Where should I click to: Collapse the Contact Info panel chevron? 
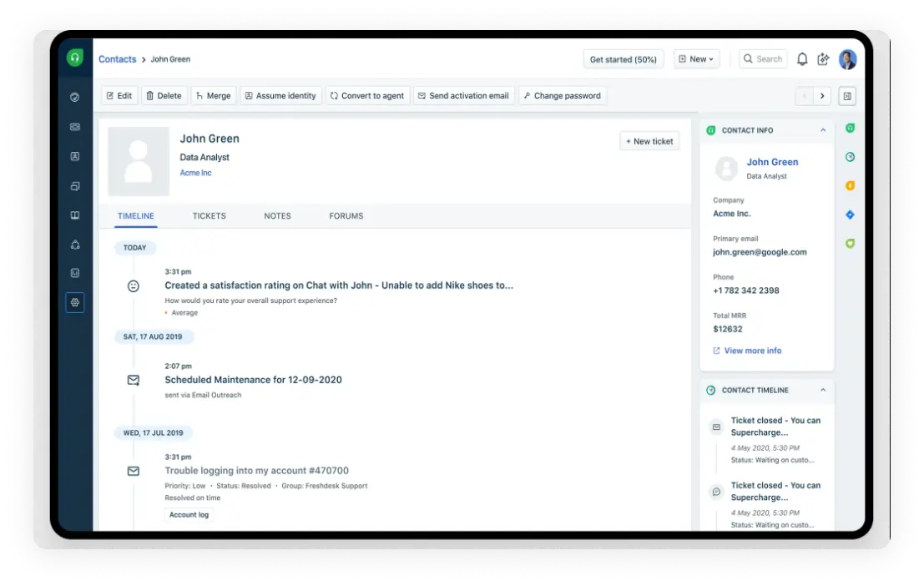coord(823,130)
